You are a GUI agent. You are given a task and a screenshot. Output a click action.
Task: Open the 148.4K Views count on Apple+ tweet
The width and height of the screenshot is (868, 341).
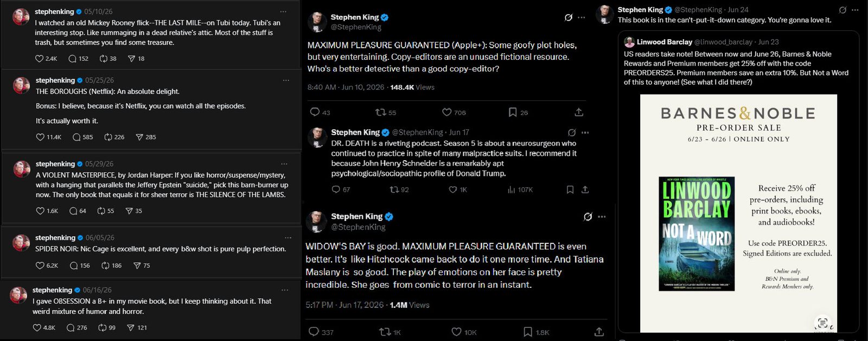[412, 87]
